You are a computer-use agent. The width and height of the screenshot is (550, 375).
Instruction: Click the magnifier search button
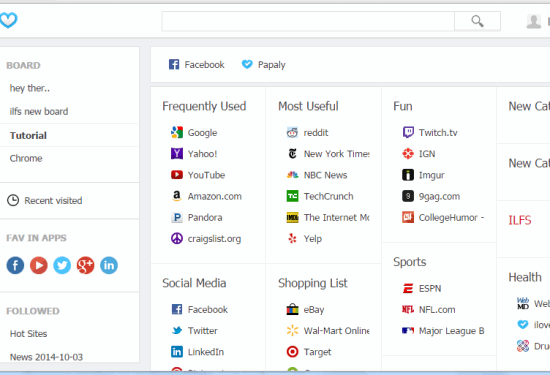click(477, 21)
